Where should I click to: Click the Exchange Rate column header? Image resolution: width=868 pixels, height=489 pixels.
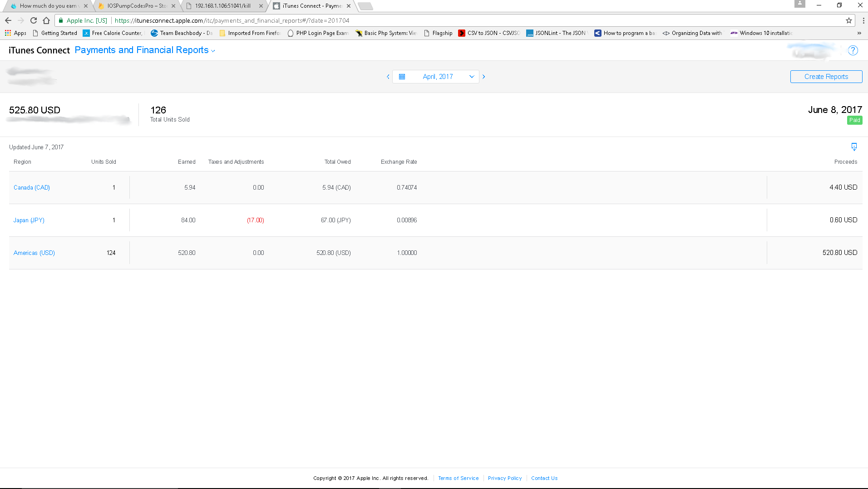click(x=399, y=162)
